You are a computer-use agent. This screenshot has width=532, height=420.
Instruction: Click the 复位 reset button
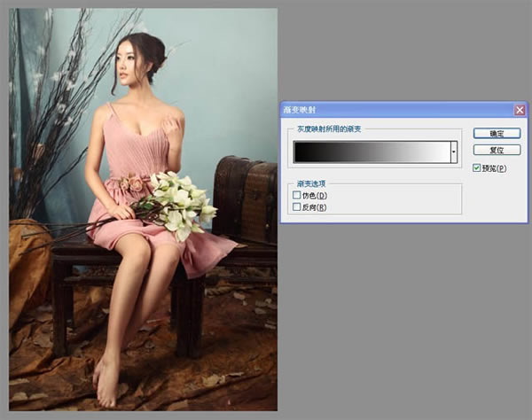tap(497, 150)
